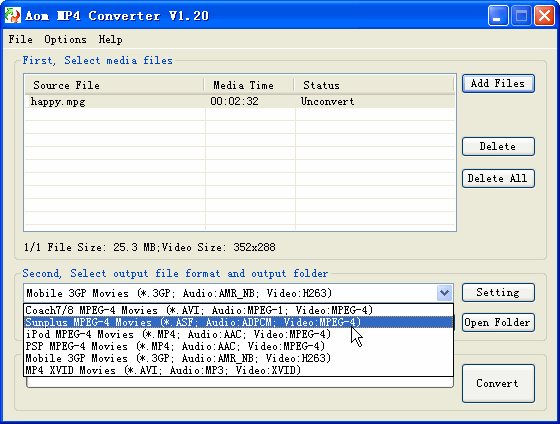The width and height of the screenshot is (560, 424).
Task: Open output format Setting
Action: pos(498,293)
